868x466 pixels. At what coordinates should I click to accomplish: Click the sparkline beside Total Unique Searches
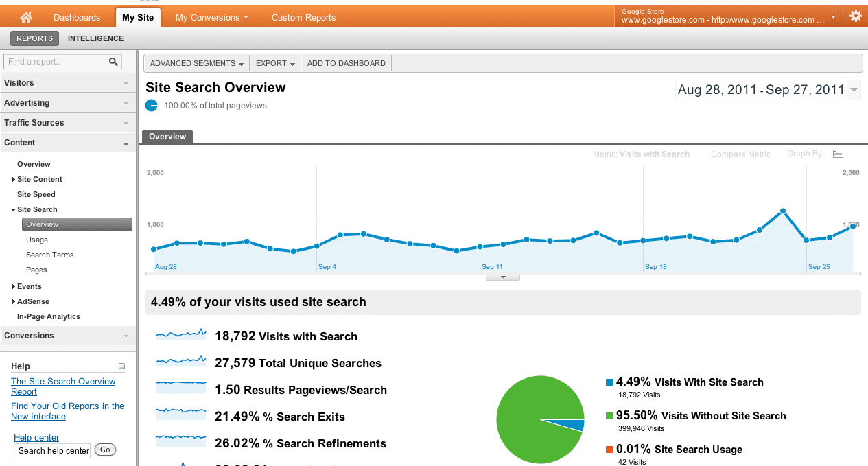pos(180,362)
